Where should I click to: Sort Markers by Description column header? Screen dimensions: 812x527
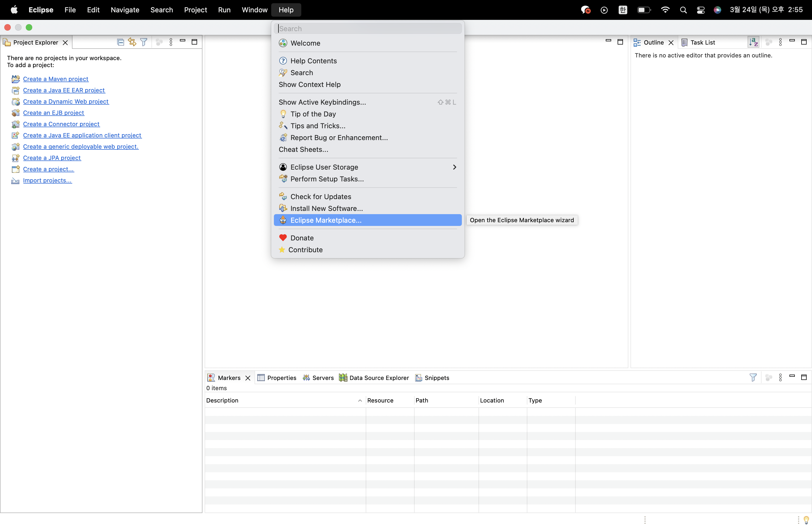(222, 401)
